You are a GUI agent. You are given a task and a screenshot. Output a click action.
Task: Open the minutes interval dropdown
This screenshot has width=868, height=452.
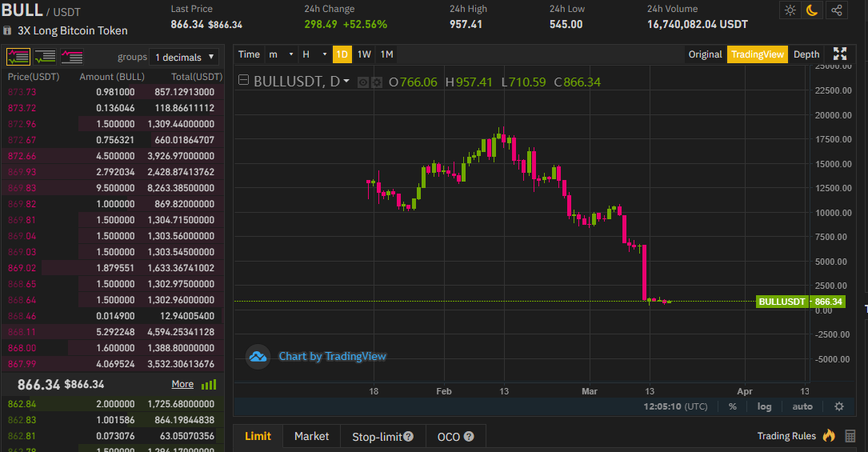coord(282,54)
